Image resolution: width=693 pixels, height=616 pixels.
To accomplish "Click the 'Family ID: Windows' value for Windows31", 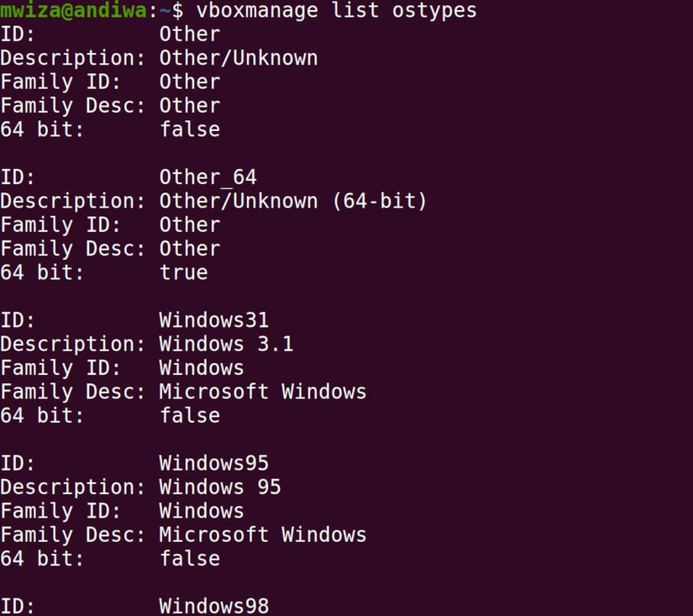I will (202, 367).
